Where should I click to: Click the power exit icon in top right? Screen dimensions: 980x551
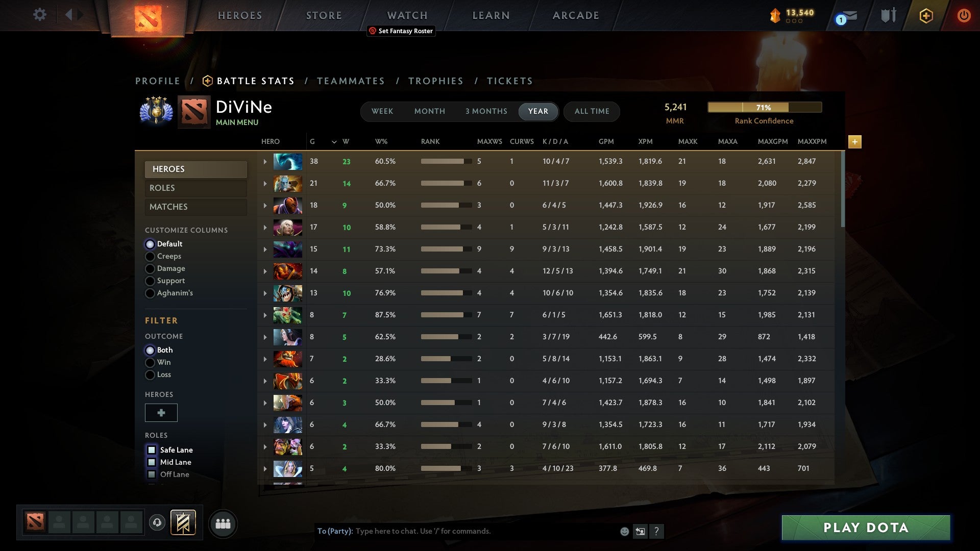point(964,15)
